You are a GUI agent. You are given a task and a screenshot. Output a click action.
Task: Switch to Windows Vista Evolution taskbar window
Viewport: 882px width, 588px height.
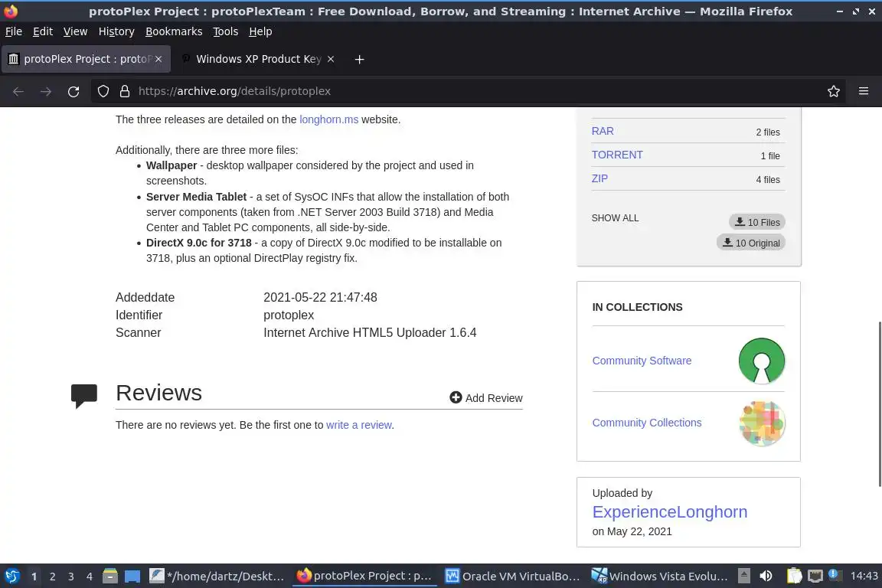click(x=660, y=576)
